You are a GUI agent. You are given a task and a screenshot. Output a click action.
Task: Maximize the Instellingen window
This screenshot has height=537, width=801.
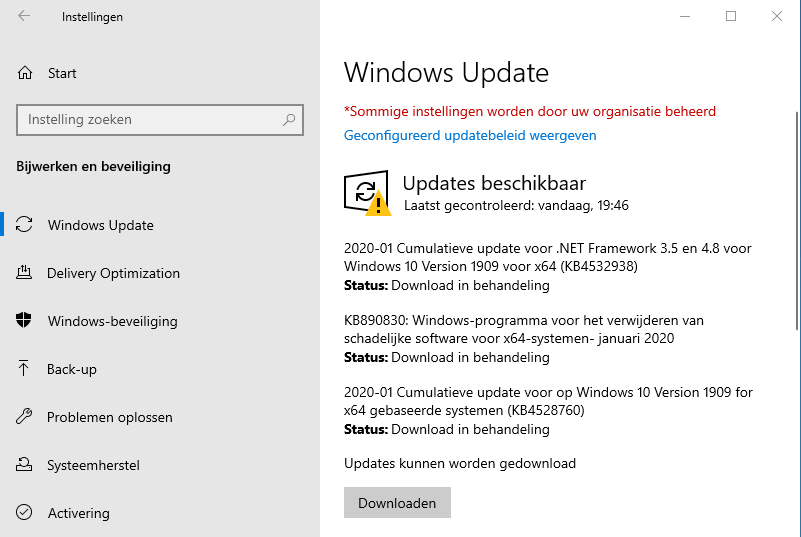point(731,16)
